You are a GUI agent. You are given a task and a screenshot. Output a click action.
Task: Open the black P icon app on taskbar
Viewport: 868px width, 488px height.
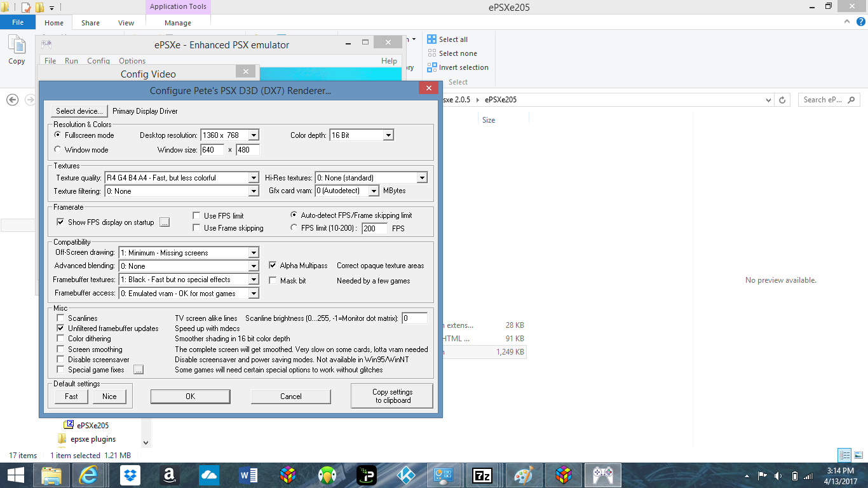click(x=366, y=475)
